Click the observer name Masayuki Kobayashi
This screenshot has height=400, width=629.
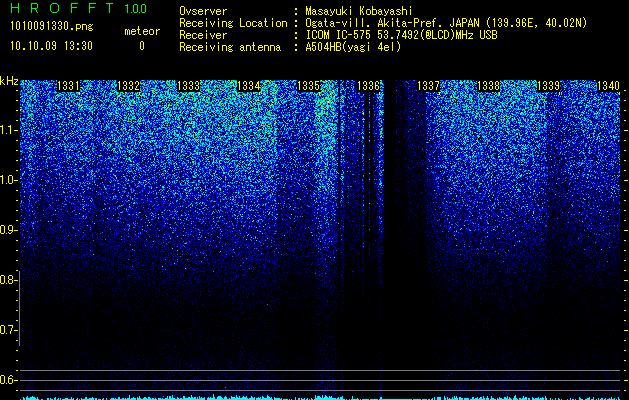[359, 11]
